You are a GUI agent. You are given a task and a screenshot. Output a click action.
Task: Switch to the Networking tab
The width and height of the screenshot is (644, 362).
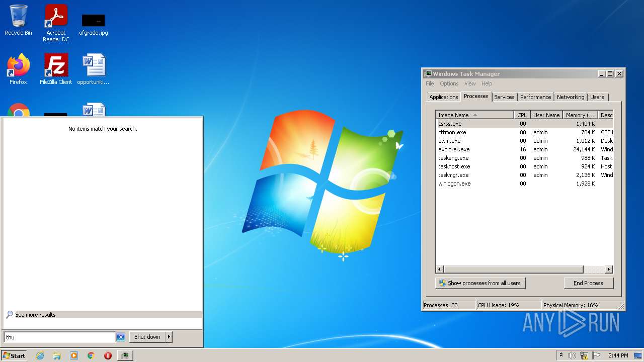(571, 97)
